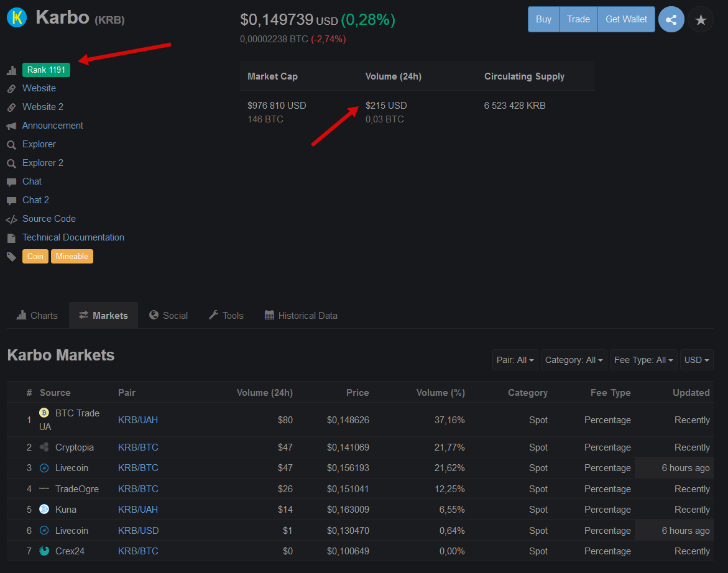The height and width of the screenshot is (573, 728).
Task: Open KRB/BTC pair for TradeOgre
Action: tap(138, 489)
